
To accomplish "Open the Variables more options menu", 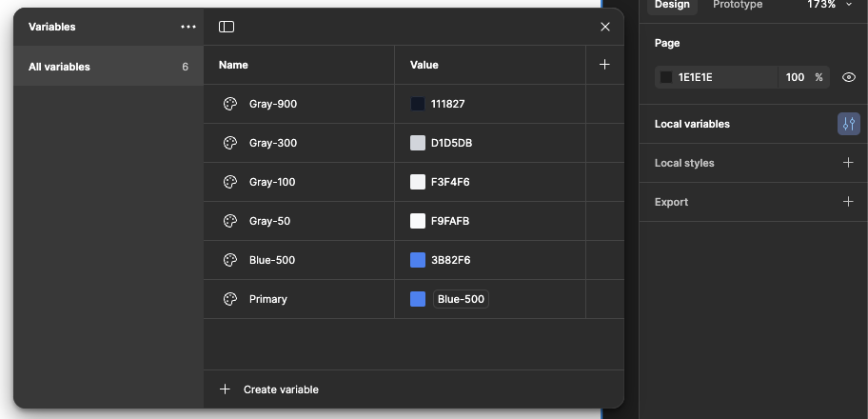I will click(x=188, y=27).
